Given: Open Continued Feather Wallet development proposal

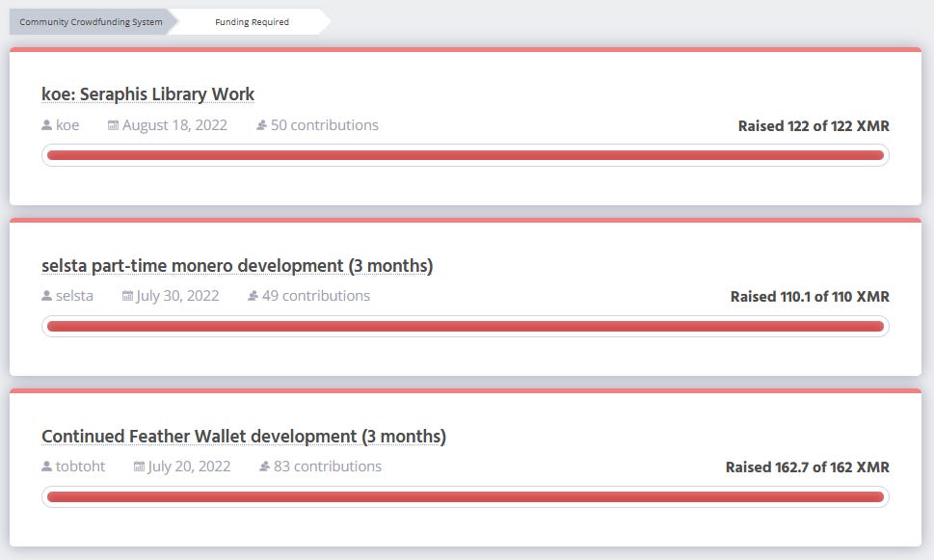Looking at the screenshot, I should point(244,436).
